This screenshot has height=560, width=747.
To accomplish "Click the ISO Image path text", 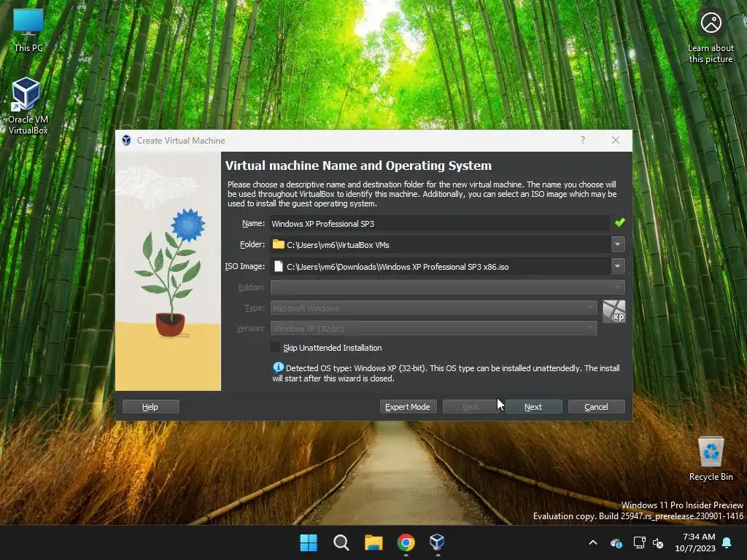I will [398, 267].
